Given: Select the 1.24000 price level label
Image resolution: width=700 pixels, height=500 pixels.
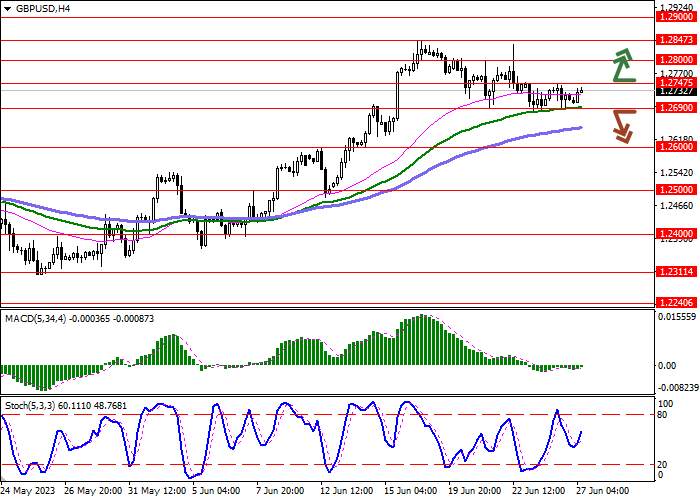Looking at the screenshot, I should click(676, 233).
